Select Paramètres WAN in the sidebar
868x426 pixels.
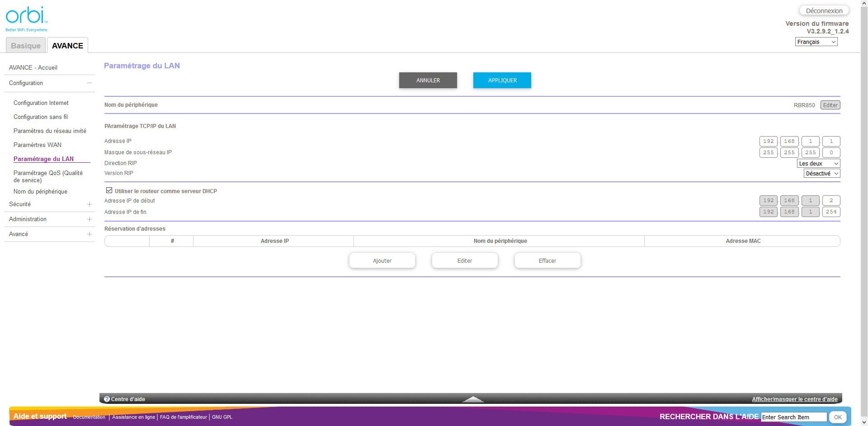38,145
